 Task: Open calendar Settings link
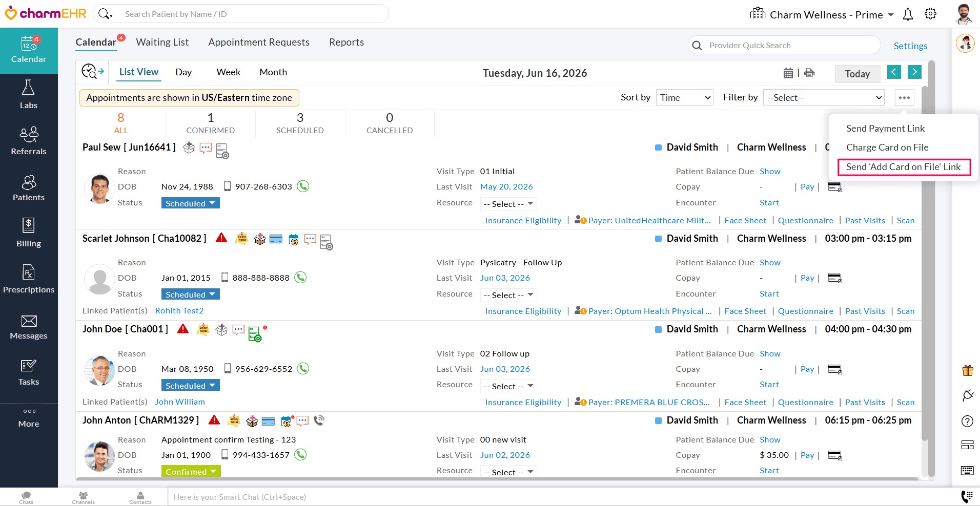910,46
